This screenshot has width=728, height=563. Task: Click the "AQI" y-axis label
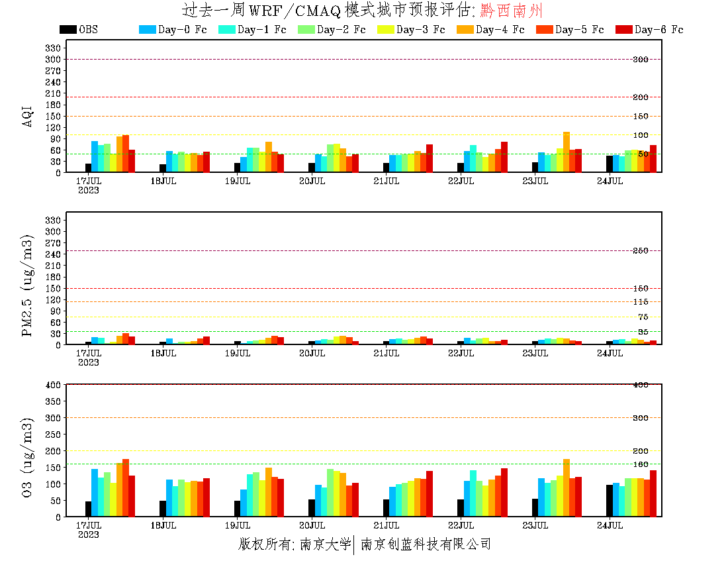click(x=27, y=116)
